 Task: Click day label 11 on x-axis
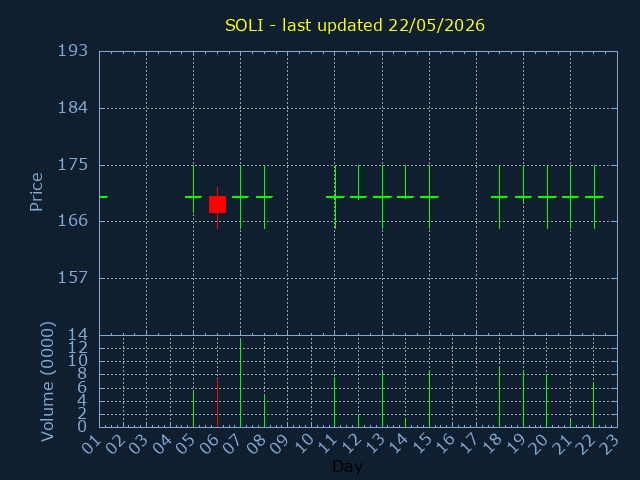coord(327,443)
